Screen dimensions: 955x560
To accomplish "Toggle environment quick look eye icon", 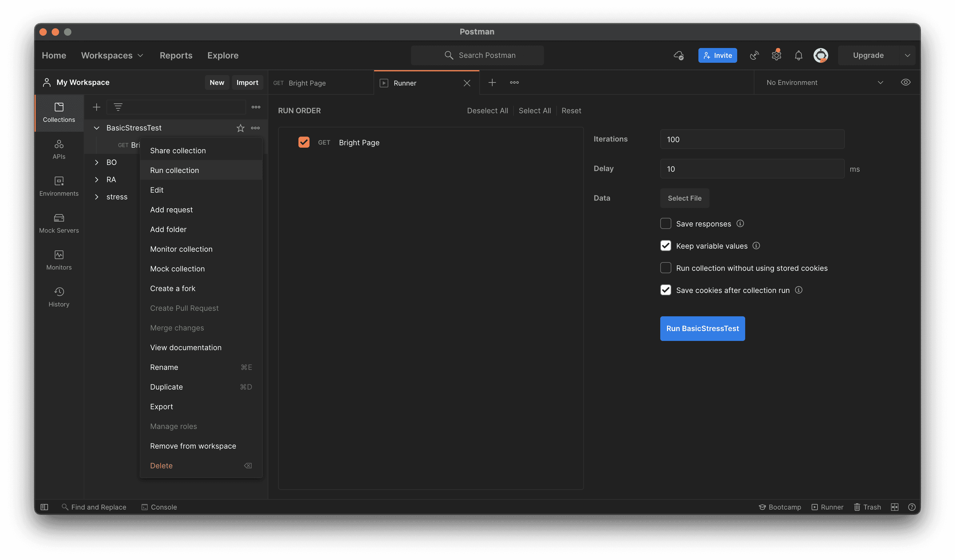I will (905, 82).
